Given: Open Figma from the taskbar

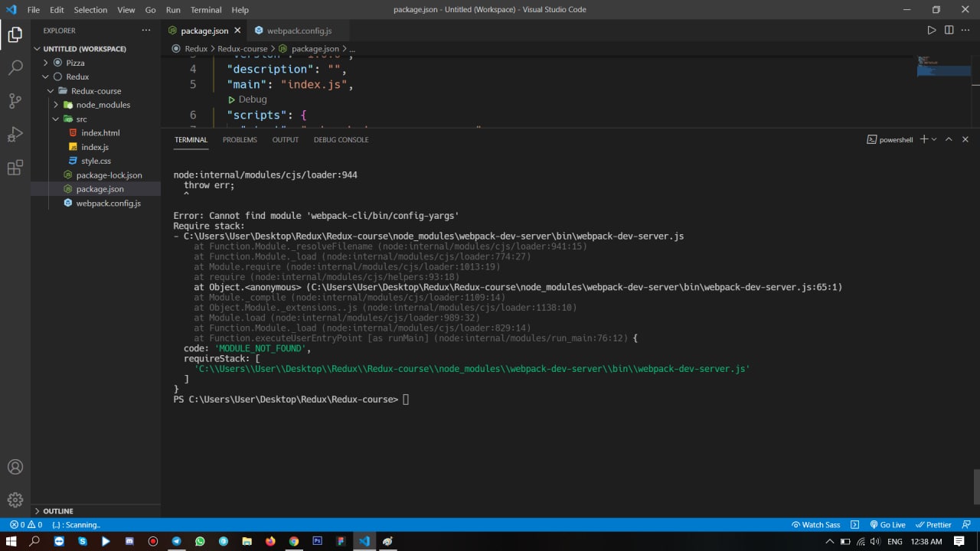Looking at the screenshot, I should tap(341, 541).
